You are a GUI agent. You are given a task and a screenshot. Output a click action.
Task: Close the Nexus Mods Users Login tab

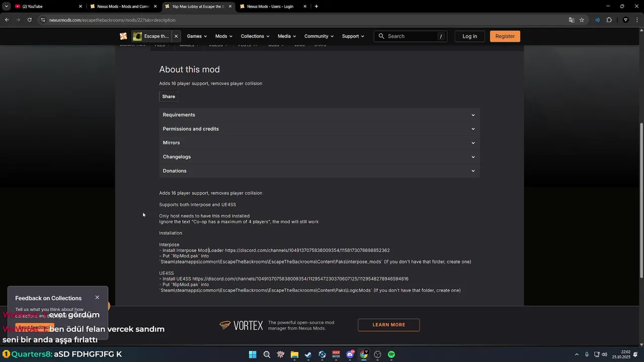(x=305, y=7)
